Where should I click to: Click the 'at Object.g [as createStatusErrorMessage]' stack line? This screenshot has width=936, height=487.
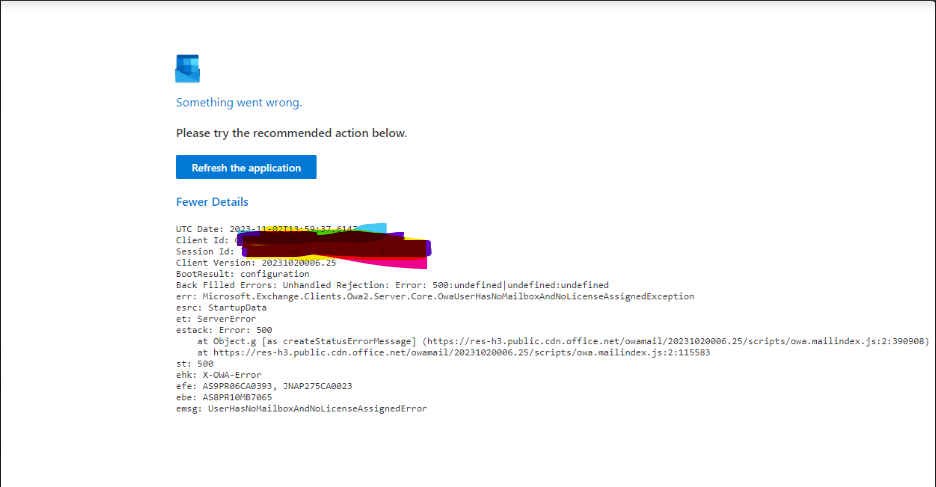tap(563, 341)
